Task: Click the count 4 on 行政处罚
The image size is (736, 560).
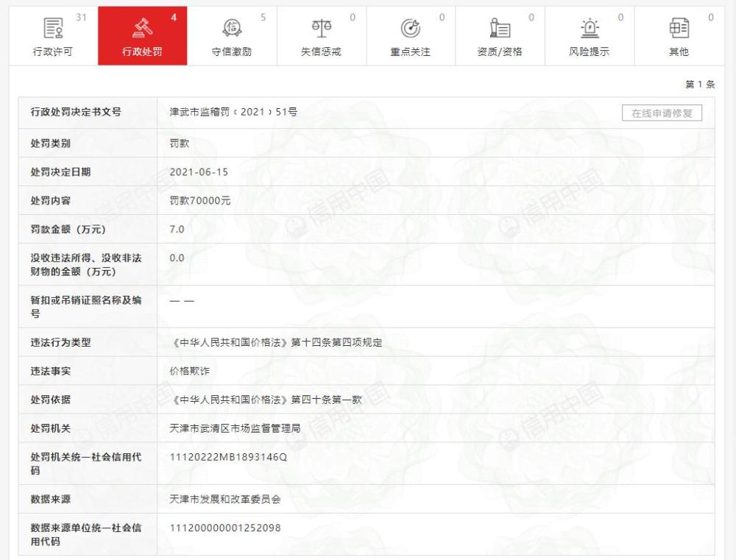Action: coord(174,18)
